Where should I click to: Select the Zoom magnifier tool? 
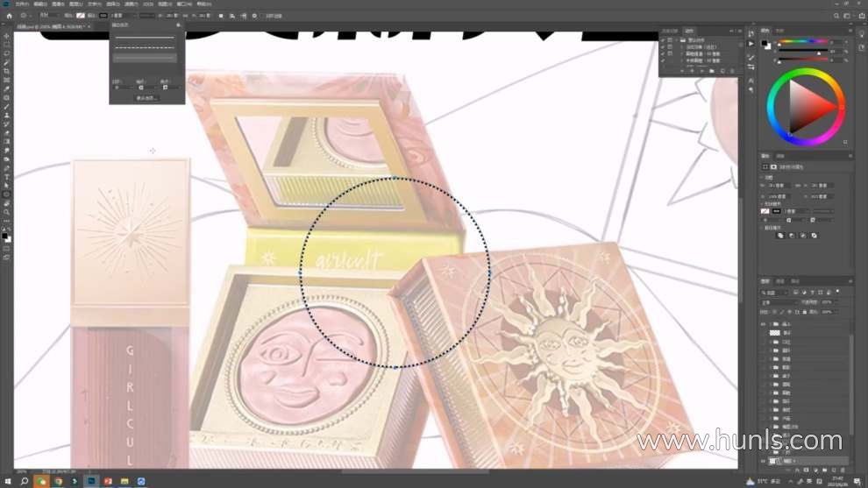coord(7,212)
